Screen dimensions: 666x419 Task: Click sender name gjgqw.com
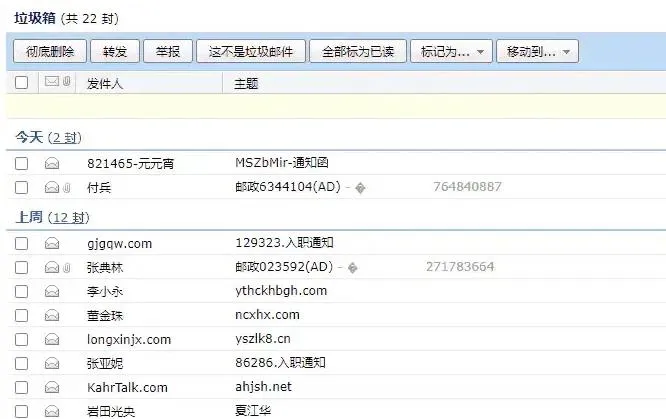point(119,244)
